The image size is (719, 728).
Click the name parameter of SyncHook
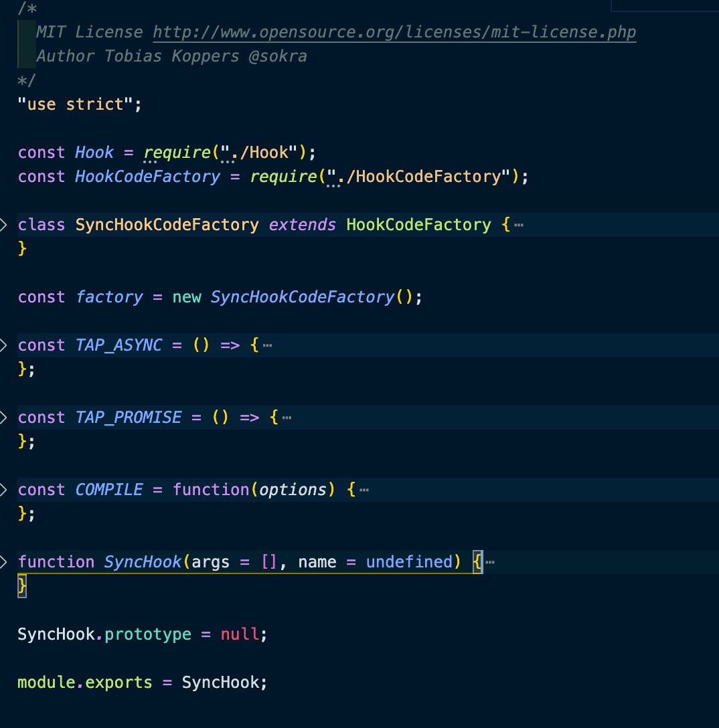pyautogui.click(x=317, y=562)
